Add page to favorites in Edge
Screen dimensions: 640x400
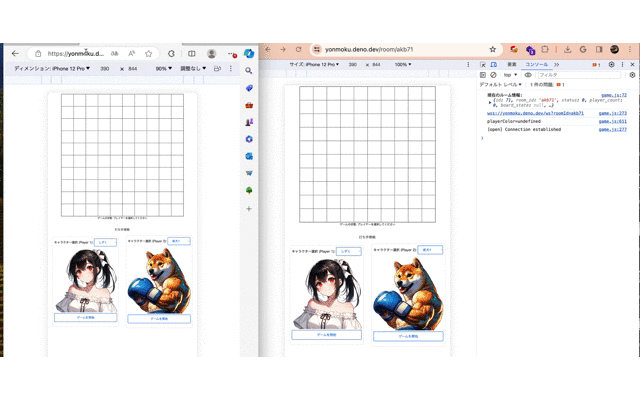pyautogui.click(x=149, y=53)
